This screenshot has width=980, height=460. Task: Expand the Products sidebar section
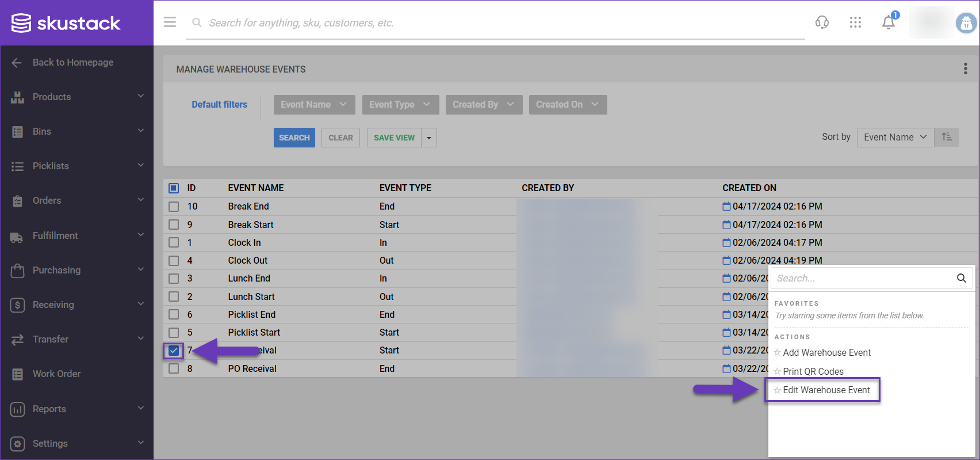tap(76, 97)
